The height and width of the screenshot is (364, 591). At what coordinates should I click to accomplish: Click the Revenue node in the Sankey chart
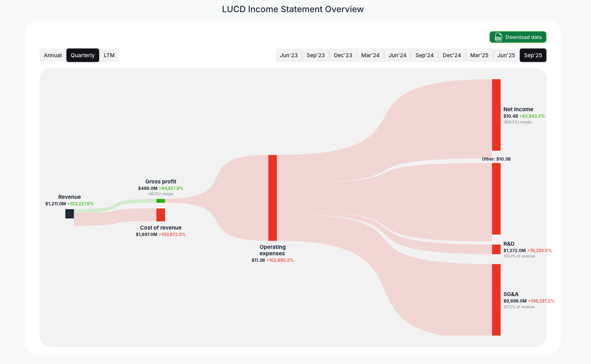[70, 213]
